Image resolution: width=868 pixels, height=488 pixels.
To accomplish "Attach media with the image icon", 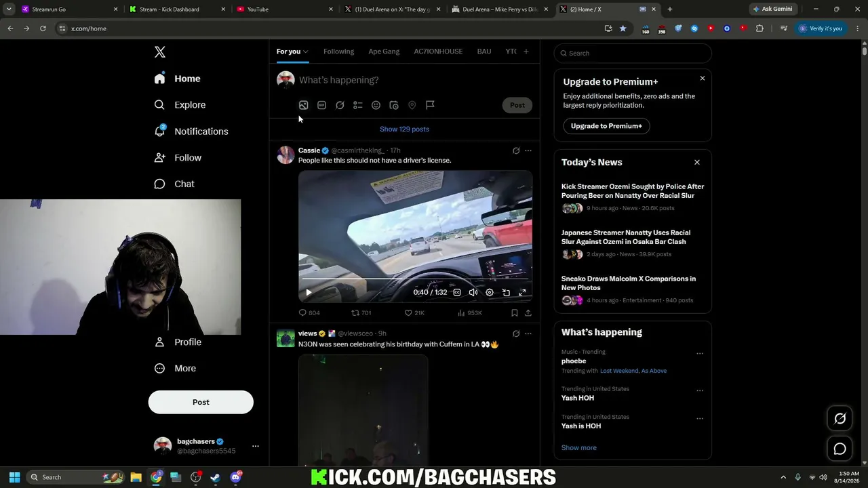I will point(304,105).
